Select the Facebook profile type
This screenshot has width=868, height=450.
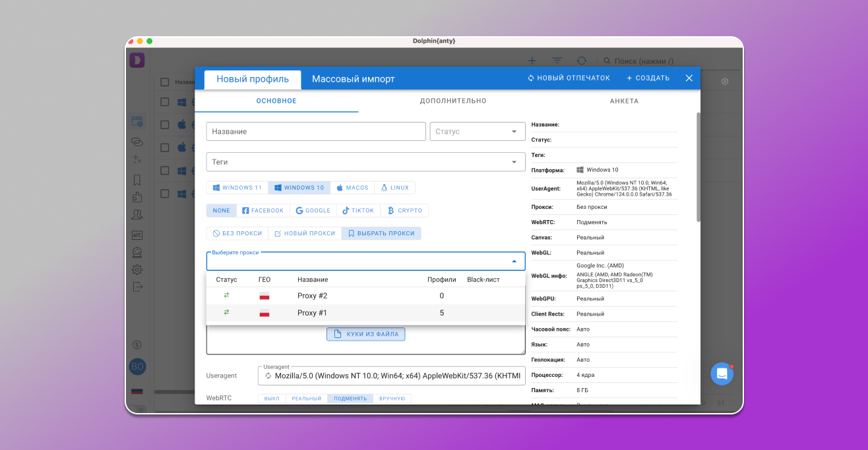(263, 211)
